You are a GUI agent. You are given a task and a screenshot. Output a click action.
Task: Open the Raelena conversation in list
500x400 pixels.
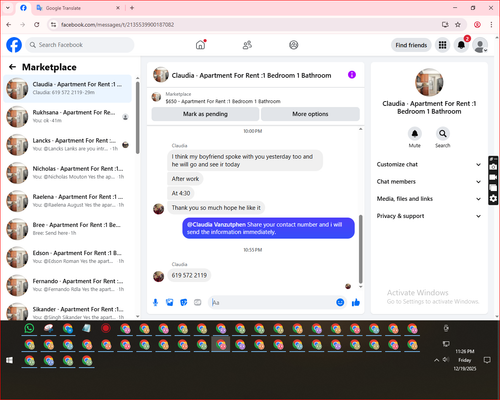[68, 201]
